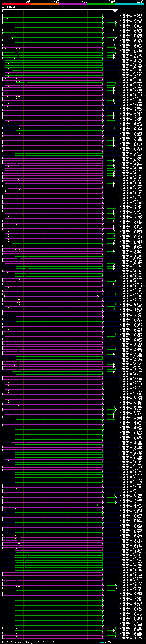Click the UniRef100_A6GX09 label
146x644 pixels.
(131, 82)
